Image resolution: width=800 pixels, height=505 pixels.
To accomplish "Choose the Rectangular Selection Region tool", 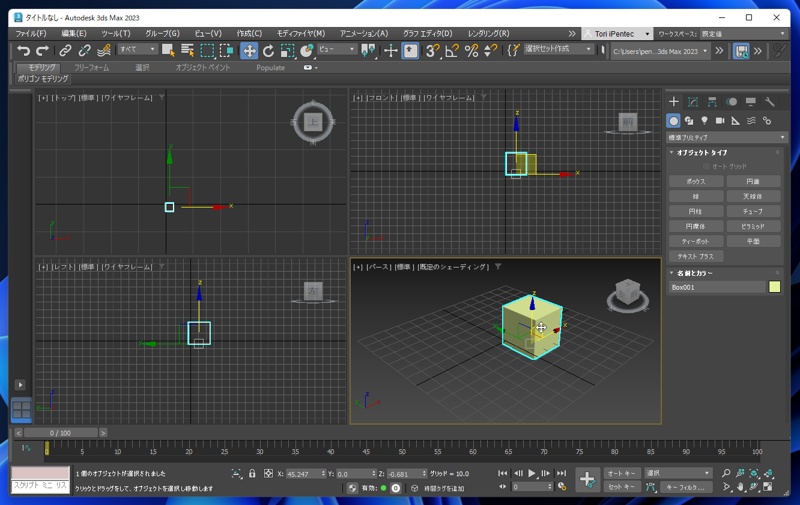I will (207, 50).
